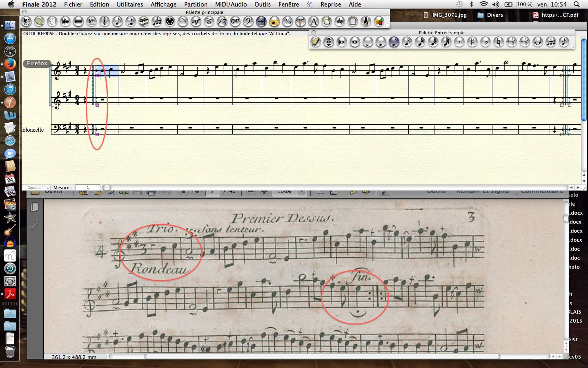This screenshot has height=368, width=588.
Task: Select the Chord CM7 tool
Action: 235,21
